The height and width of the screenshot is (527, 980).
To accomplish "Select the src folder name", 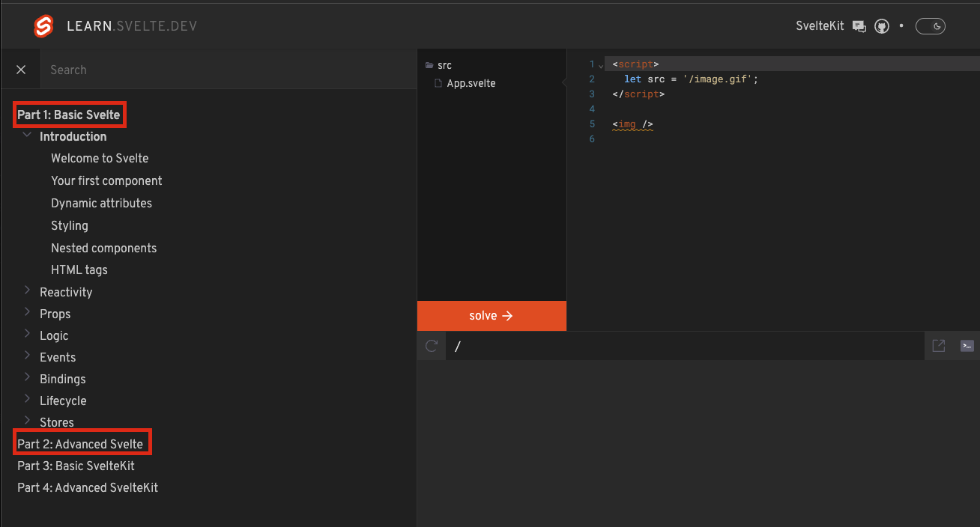I will tap(444, 65).
